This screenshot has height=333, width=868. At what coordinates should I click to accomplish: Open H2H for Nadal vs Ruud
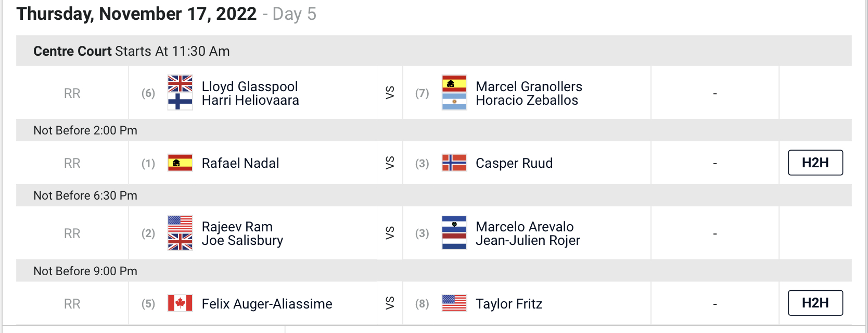tap(815, 163)
